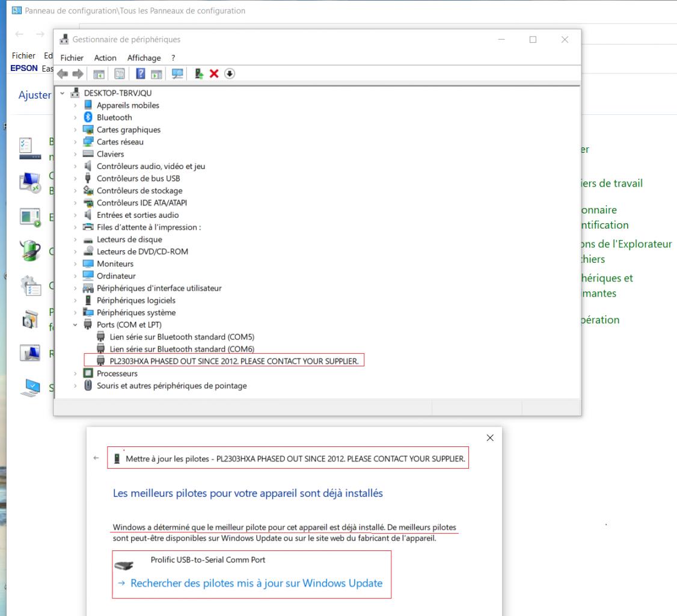Expand Entrées et sorties audio node
677x616 pixels.
(x=75, y=215)
